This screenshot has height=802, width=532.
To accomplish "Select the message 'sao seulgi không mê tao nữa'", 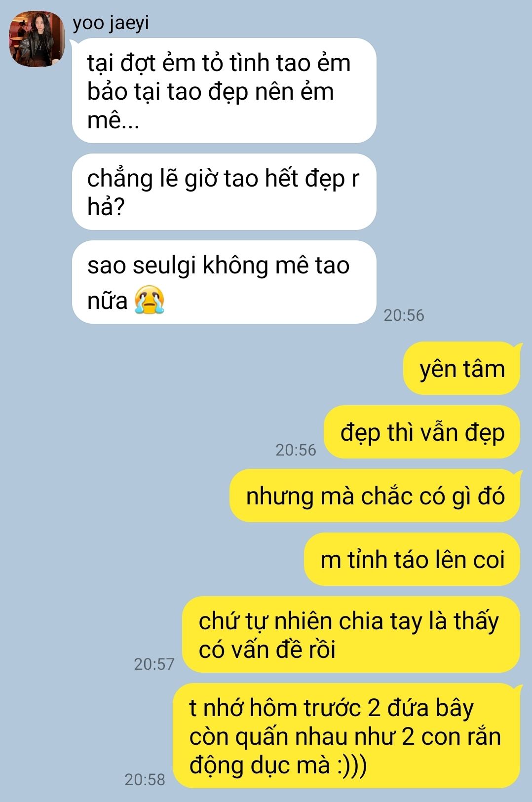I will tap(224, 282).
